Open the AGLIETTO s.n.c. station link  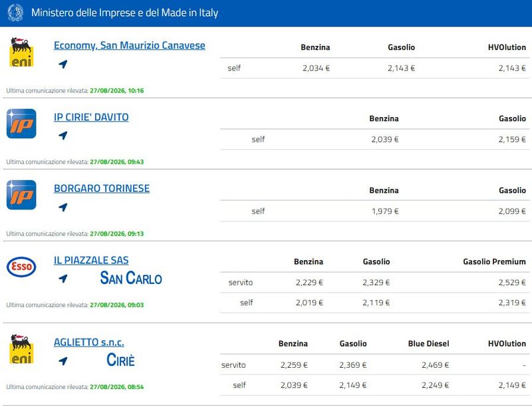89,342
